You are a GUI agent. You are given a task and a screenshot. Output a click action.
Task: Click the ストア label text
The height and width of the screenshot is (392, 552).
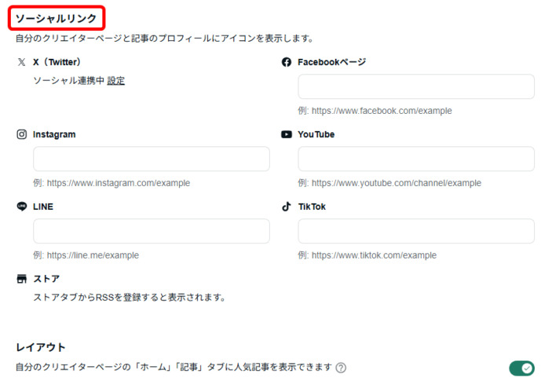(46, 279)
